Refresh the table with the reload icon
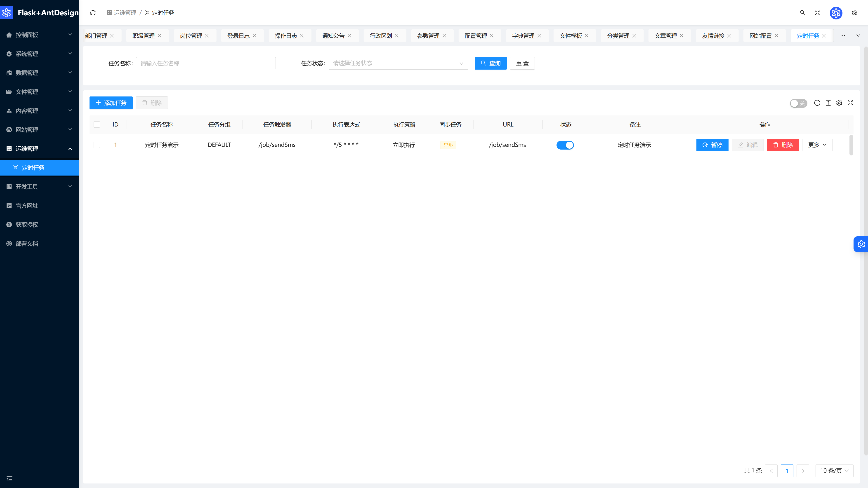 [817, 103]
